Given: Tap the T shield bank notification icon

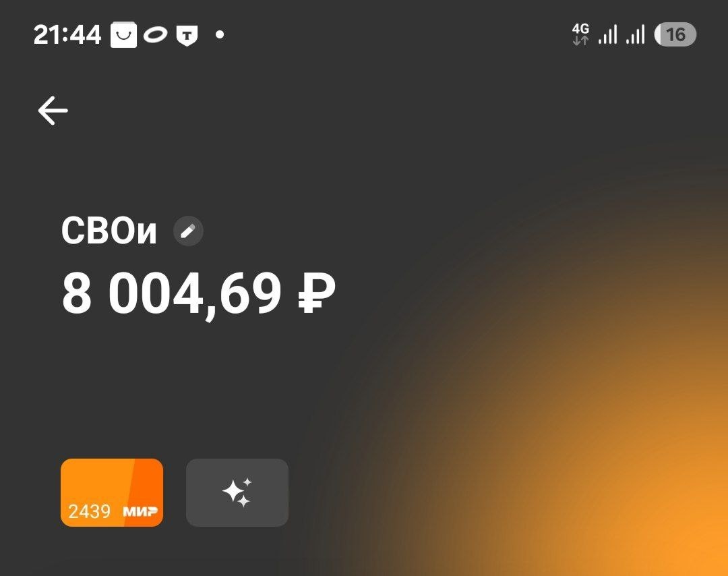Looking at the screenshot, I should (187, 35).
